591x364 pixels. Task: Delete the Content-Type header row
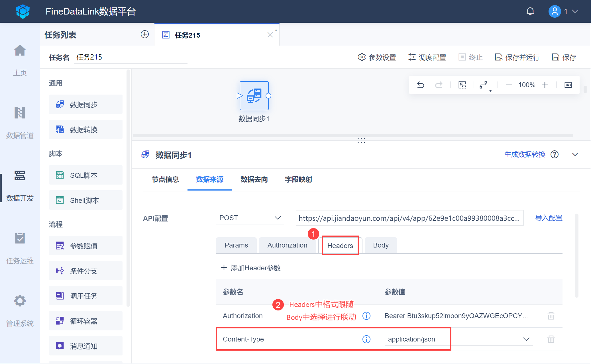[551, 339]
